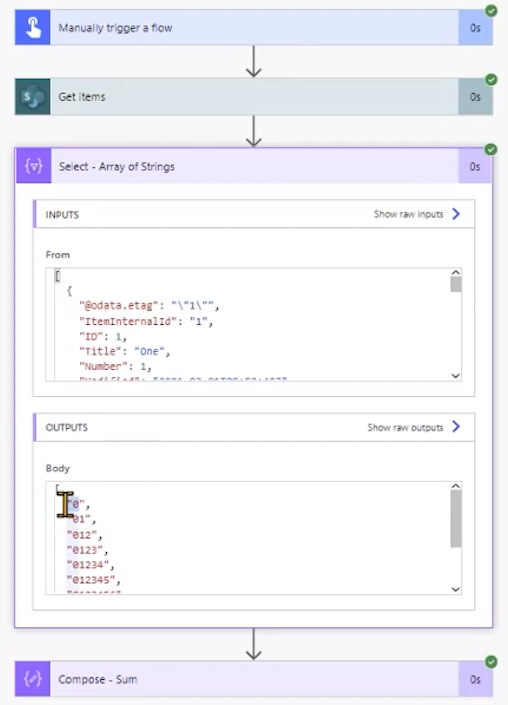
Task: Click green success checkmark on Get items
Action: click(491, 80)
